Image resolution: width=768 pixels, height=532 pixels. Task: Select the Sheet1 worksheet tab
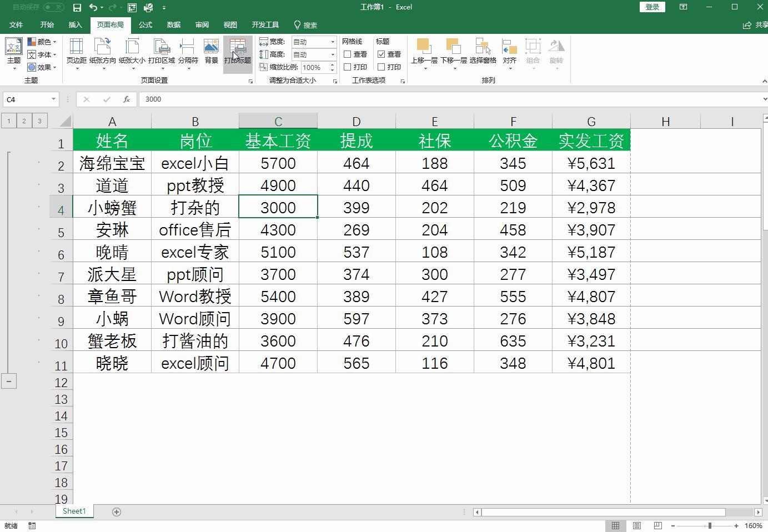coord(74,511)
